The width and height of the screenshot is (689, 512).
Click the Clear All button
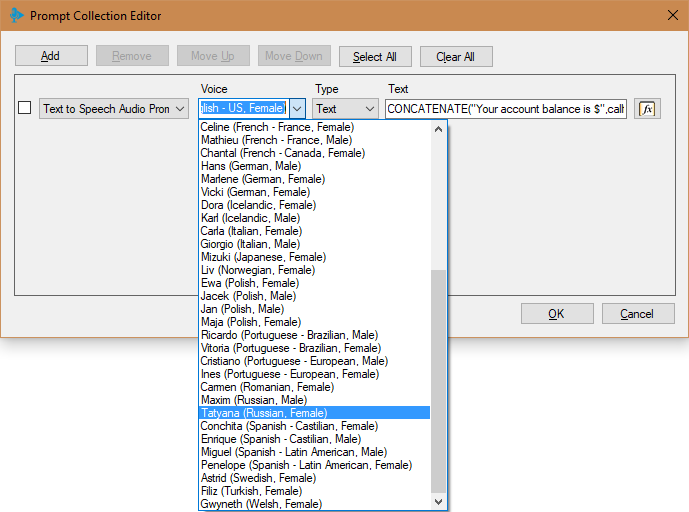(456, 57)
